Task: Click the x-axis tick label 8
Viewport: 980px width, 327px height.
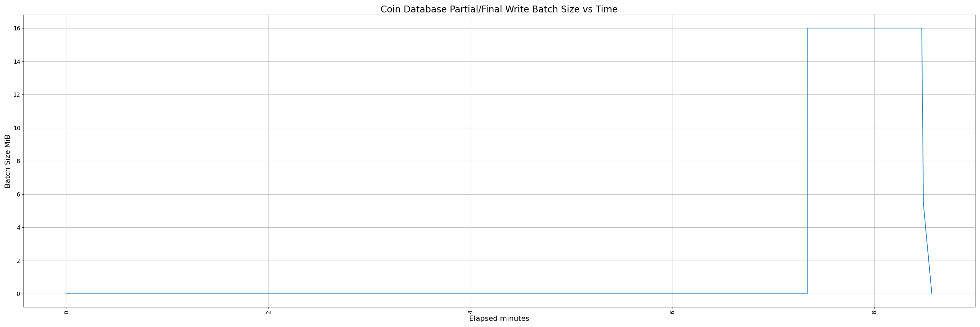Action: 874,313
